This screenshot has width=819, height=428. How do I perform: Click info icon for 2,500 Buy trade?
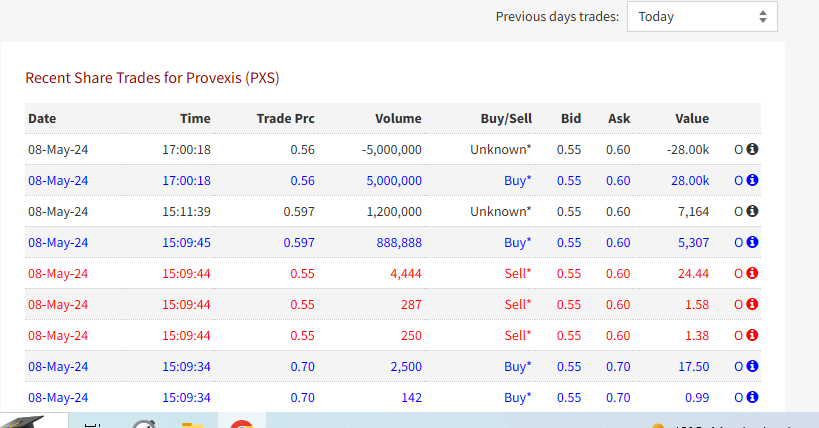click(x=752, y=366)
